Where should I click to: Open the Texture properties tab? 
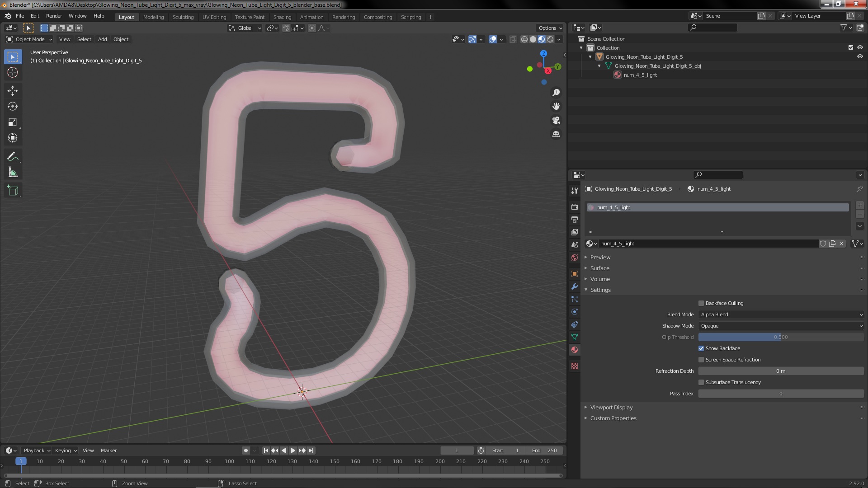pyautogui.click(x=575, y=366)
